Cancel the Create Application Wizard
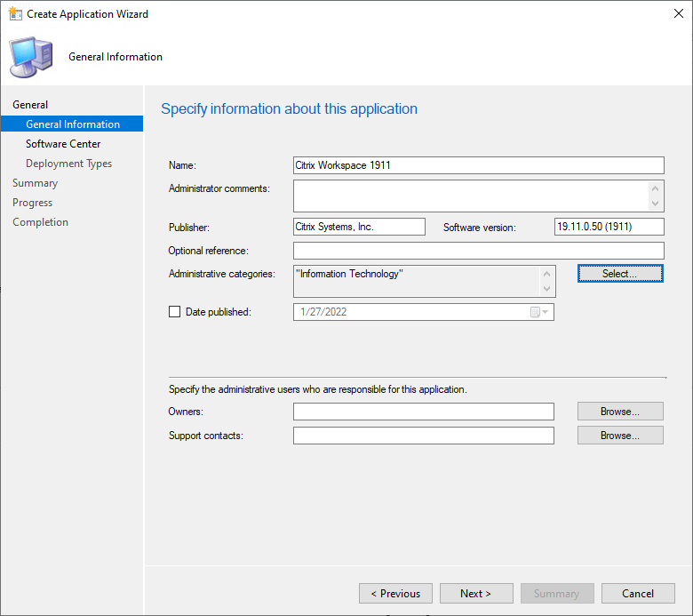Viewport: 693px width, 616px height. [638, 594]
